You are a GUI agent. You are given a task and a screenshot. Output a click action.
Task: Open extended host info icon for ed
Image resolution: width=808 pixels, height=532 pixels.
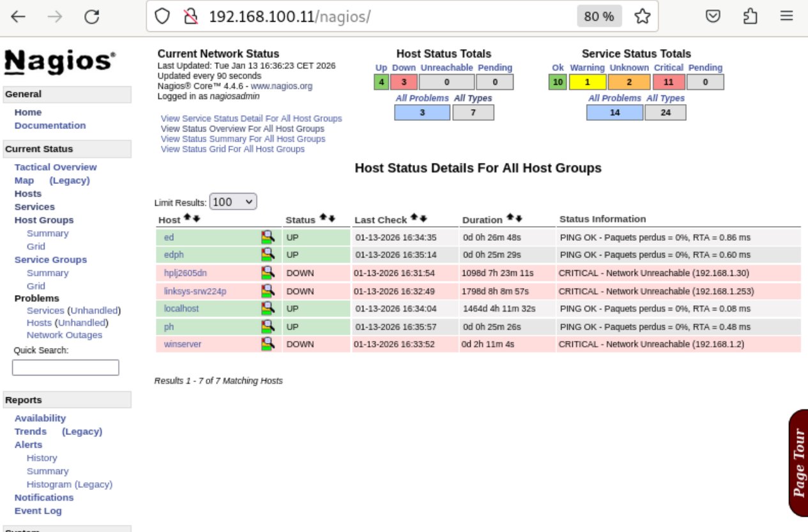coord(268,237)
